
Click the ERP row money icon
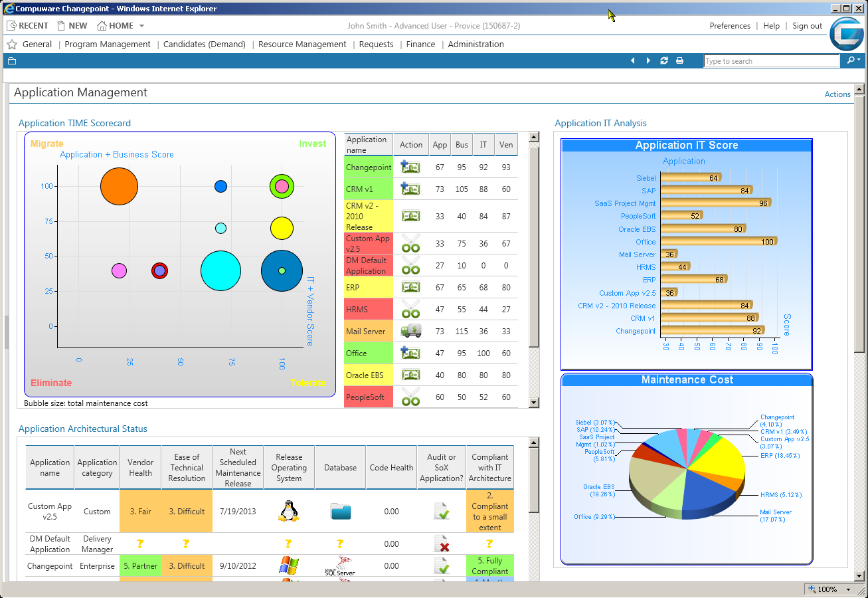pos(410,287)
